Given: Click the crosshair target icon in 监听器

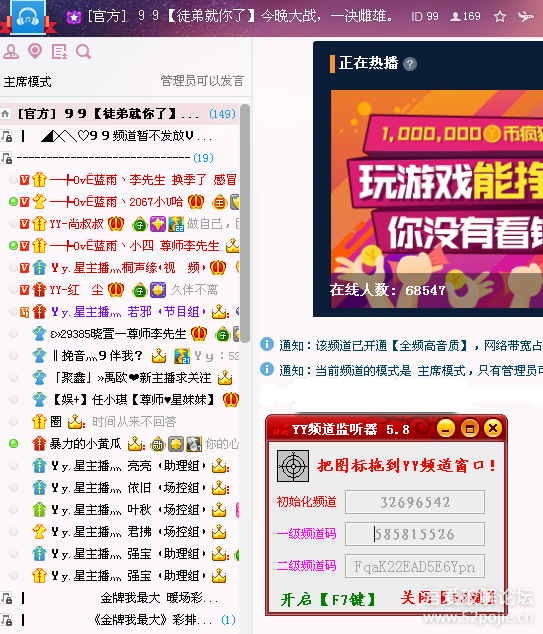Looking at the screenshot, I should (293, 466).
